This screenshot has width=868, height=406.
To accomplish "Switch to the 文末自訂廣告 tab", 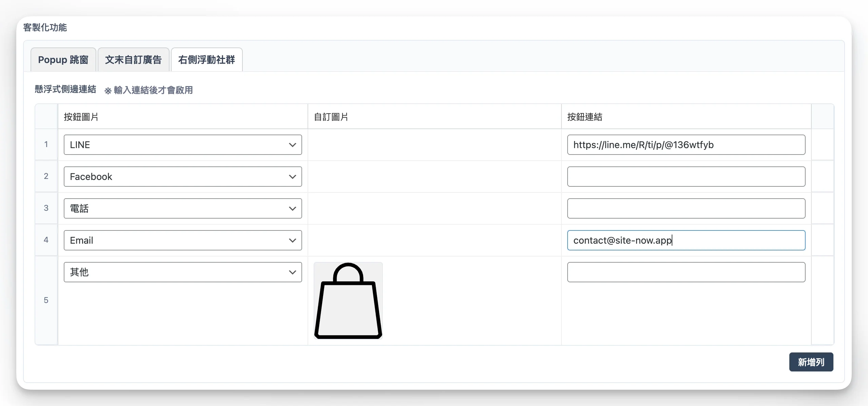I will coord(133,60).
